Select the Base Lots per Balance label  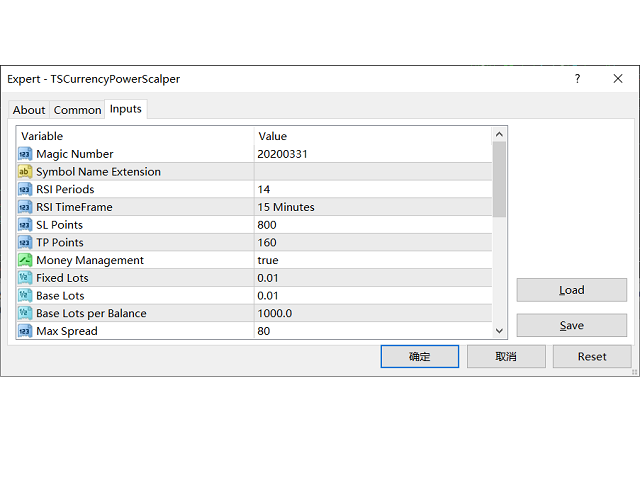click(91, 313)
